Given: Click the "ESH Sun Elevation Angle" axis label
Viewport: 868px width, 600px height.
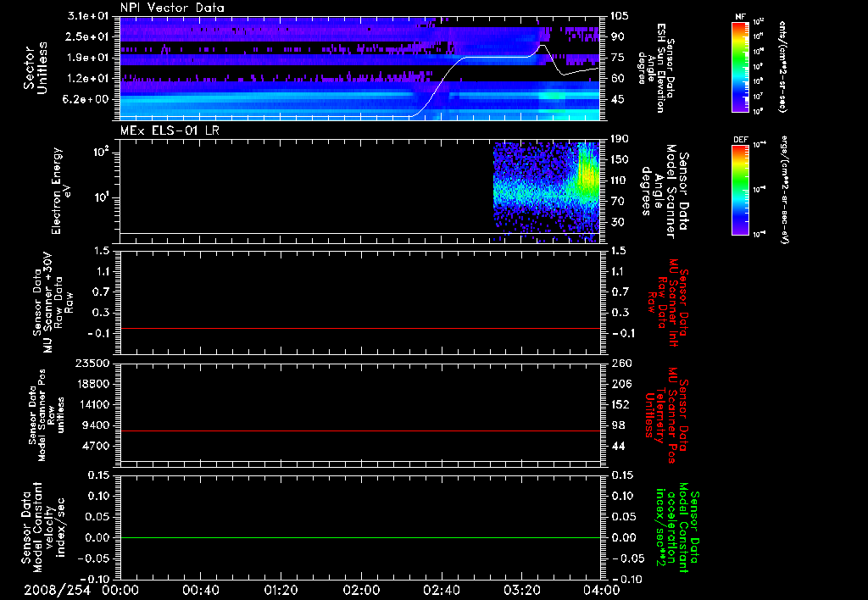Looking at the screenshot, I should [x=655, y=68].
